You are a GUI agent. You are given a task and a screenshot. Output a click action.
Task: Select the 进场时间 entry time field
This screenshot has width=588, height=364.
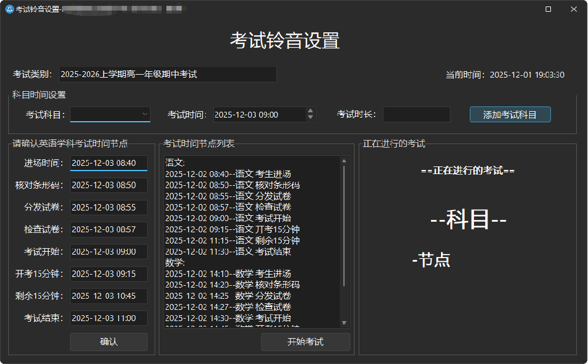point(108,163)
